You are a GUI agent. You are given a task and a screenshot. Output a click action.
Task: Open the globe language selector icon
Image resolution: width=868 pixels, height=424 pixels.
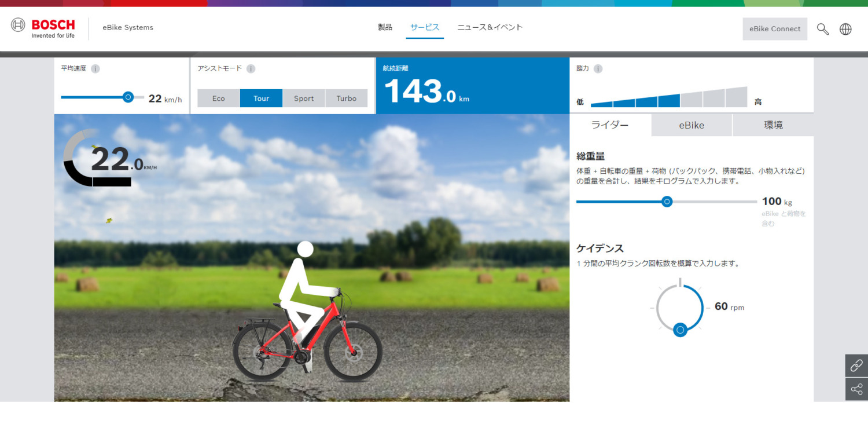(845, 29)
